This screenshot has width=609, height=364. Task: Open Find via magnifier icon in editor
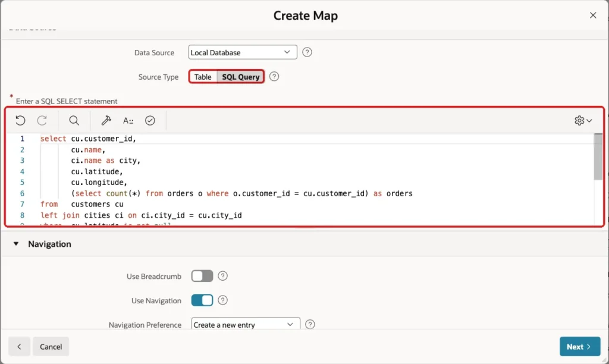pos(74,120)
